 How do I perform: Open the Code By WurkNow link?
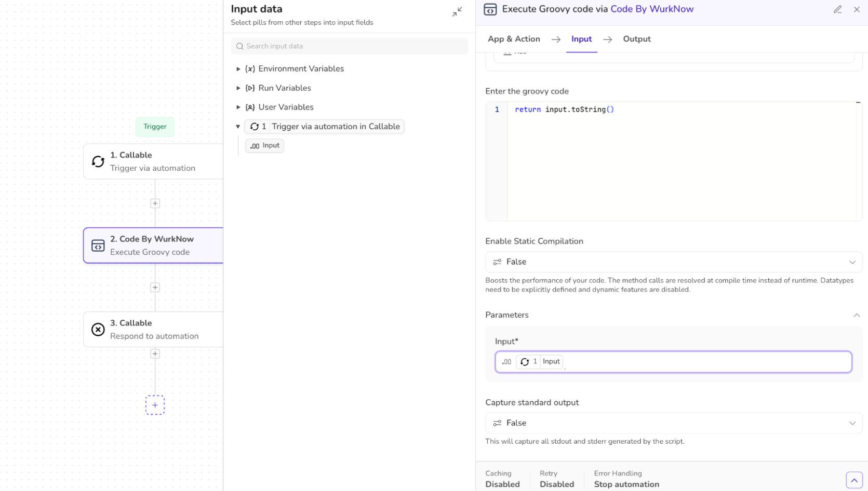(652, 9)
